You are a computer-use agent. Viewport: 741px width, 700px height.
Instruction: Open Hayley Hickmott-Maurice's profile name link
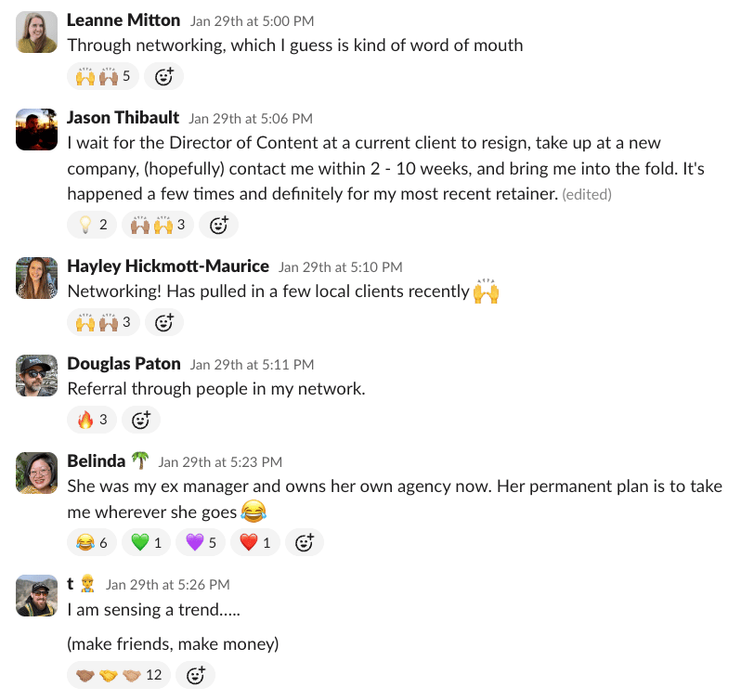point(168,266)
